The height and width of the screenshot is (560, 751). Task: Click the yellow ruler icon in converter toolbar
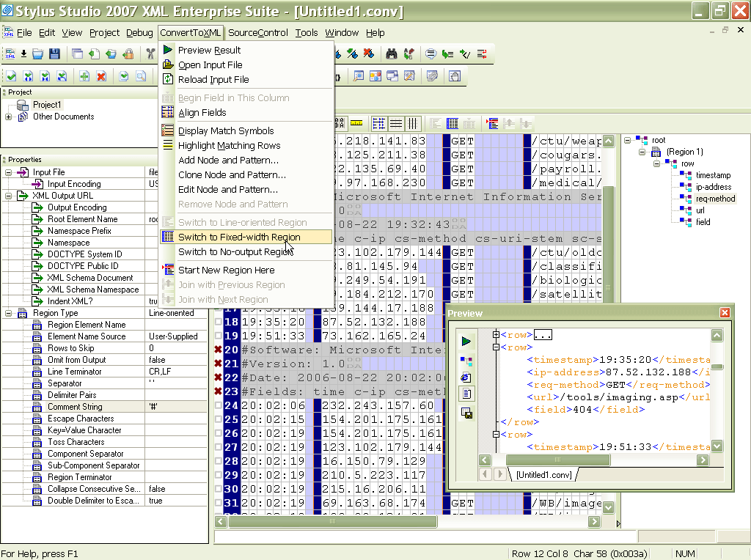356,123
